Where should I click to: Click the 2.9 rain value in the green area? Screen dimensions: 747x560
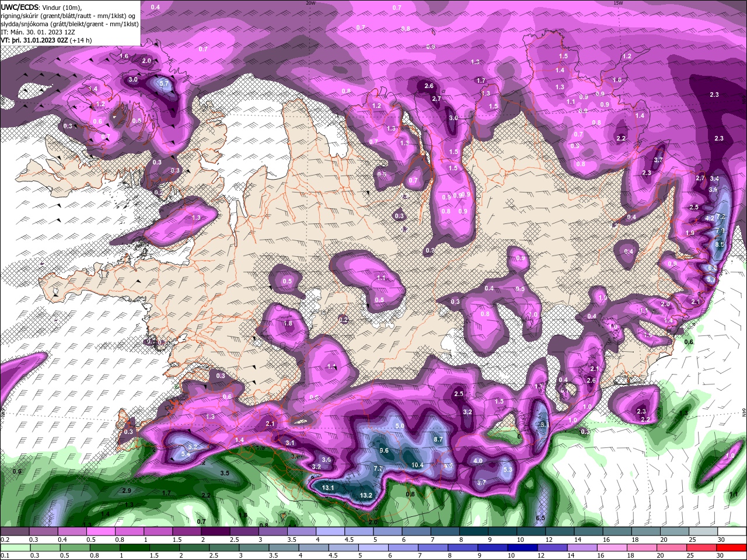pyautogui.click(x=127, y=491)
